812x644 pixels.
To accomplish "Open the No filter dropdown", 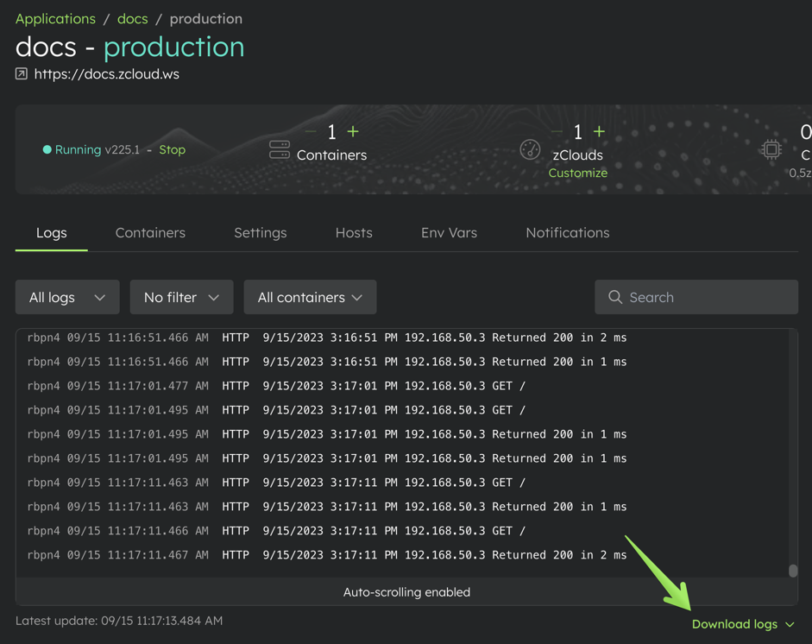I will click(181, 297).
